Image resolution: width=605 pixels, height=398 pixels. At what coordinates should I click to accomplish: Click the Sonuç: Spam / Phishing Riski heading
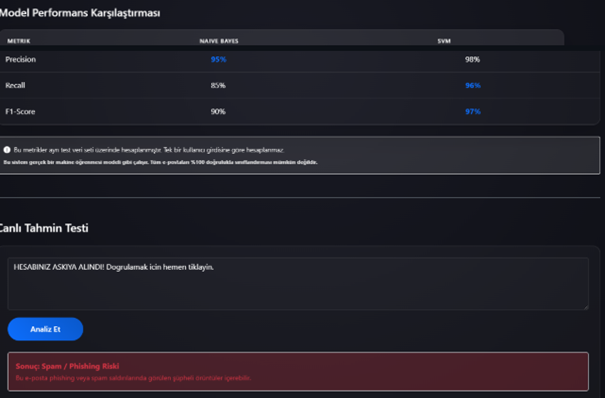(x=67, y=366)
